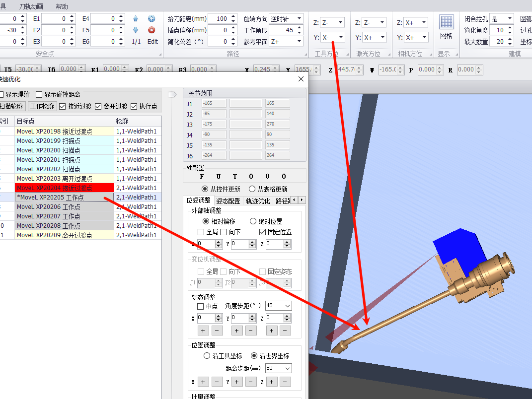Viewport: 532px width, 399px height.
Task: Open the 帮助 menu
Action: (62, 6)
